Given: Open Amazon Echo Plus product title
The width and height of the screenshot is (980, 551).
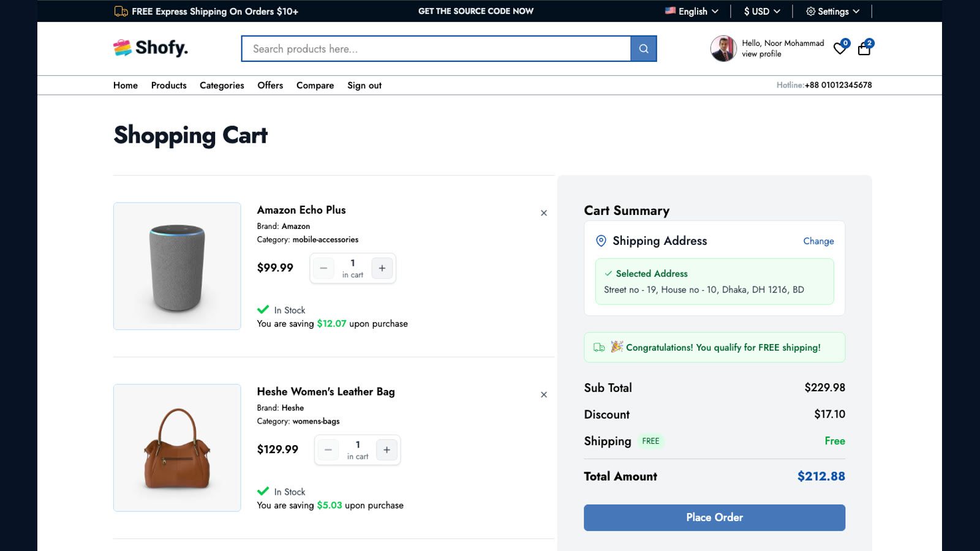Looking at the screenshot, I should [301, 210].
